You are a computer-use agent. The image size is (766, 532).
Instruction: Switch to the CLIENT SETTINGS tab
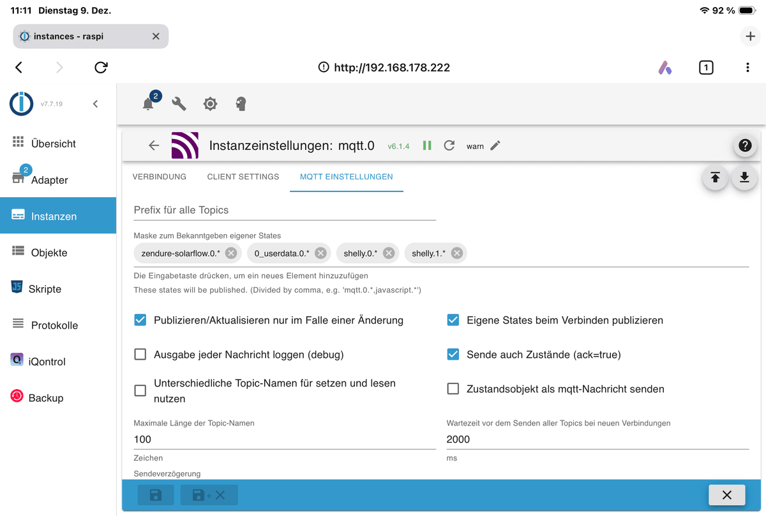[243, 177]
